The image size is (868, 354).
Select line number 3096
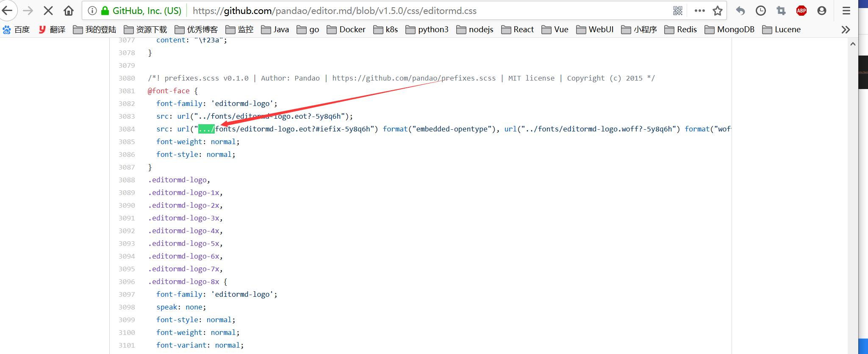click(x=127, y=282)
